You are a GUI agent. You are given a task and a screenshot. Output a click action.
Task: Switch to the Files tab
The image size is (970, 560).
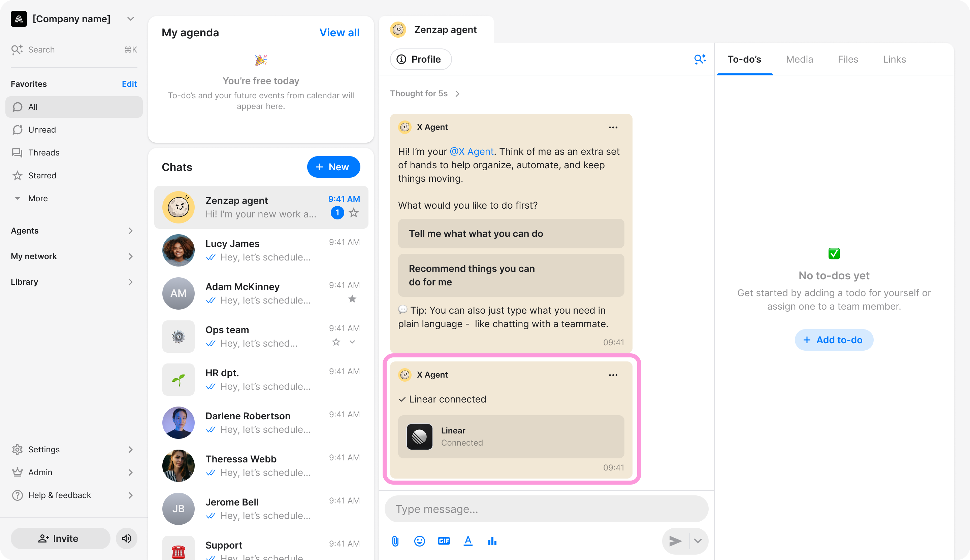(x=848, y=59)
